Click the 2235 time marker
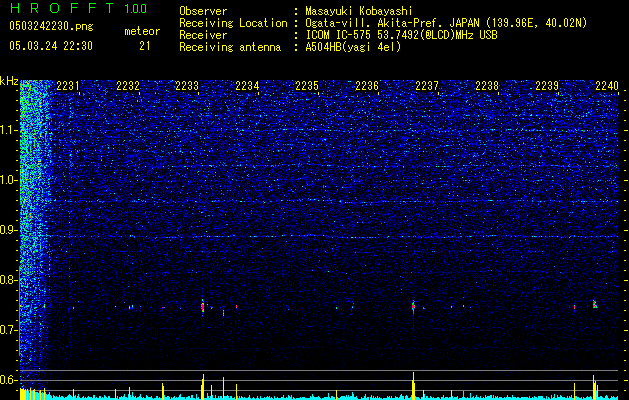The width and height of the screenshot is (629, 400). click(307, 86)
